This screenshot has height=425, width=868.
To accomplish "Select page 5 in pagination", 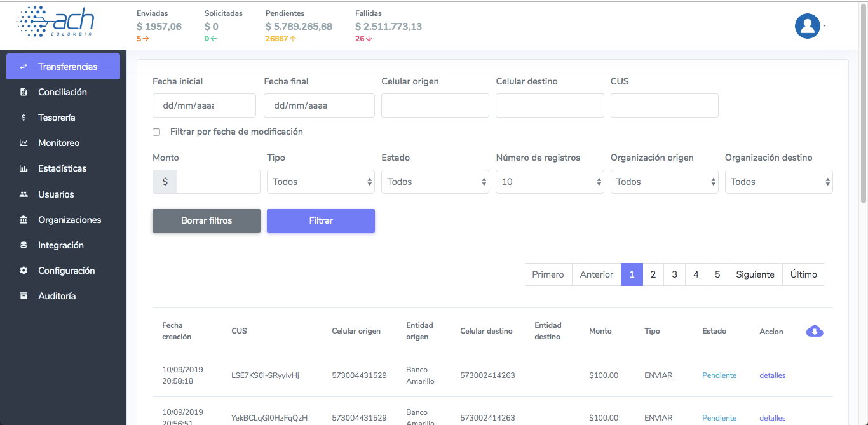I will point(717,274).
